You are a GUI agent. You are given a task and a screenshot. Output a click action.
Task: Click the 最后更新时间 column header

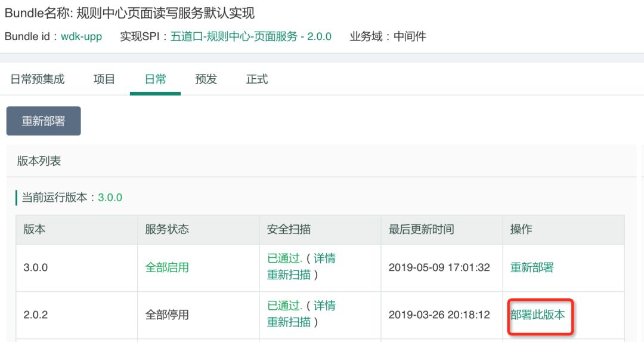[x=421, y=229]
